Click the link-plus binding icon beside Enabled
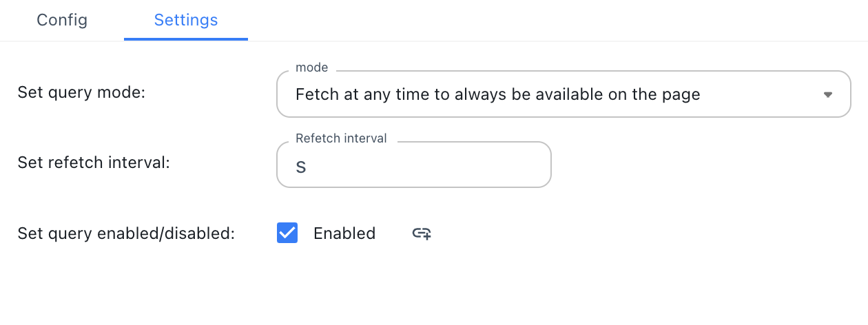Image resolution: width=868 pixels, height=325 pixels. point(422,233)
